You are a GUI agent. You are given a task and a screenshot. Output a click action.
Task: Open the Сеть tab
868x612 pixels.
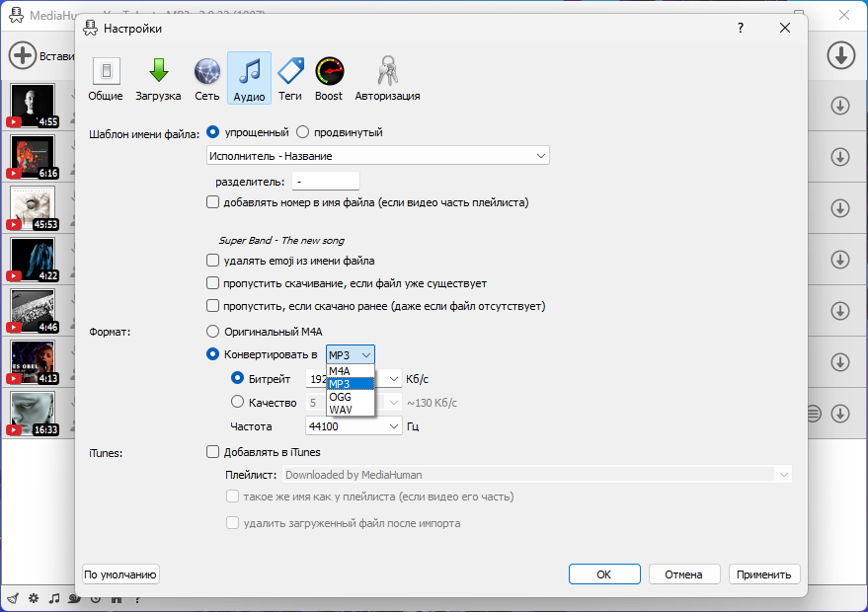pos(207,78)
